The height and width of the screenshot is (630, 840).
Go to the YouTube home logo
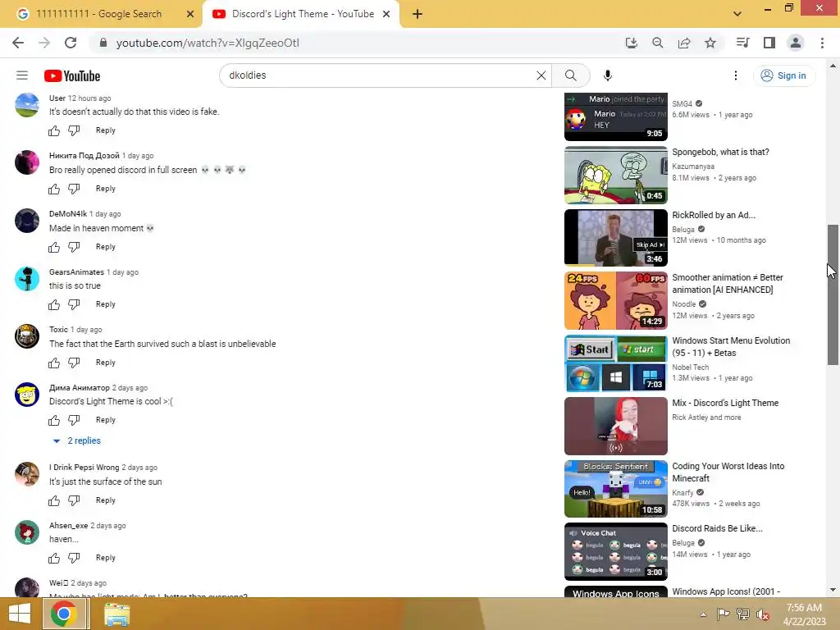pos(72,75)
